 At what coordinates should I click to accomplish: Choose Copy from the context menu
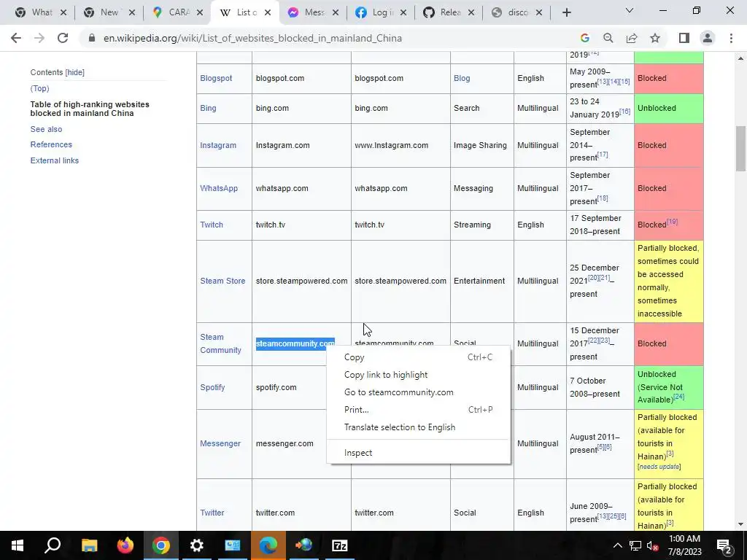(x=418, y=357)
